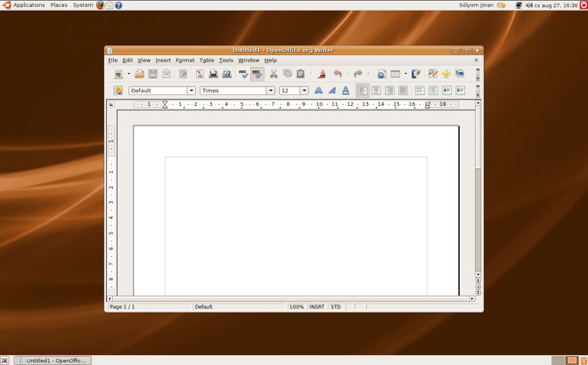This screenshot has height=365, width=588.
Task: Click the Bullets On/Off icon
Action: 434,90
